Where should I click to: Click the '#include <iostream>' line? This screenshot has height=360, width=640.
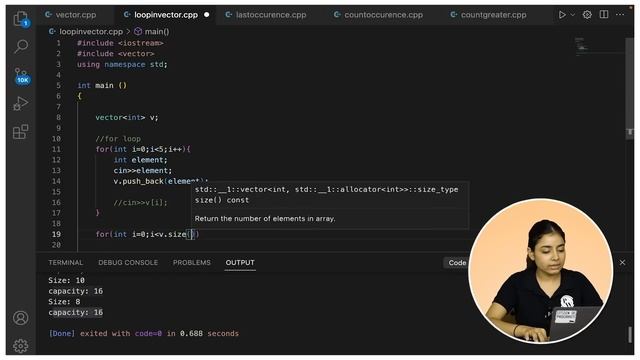click(x=120, y=43)
